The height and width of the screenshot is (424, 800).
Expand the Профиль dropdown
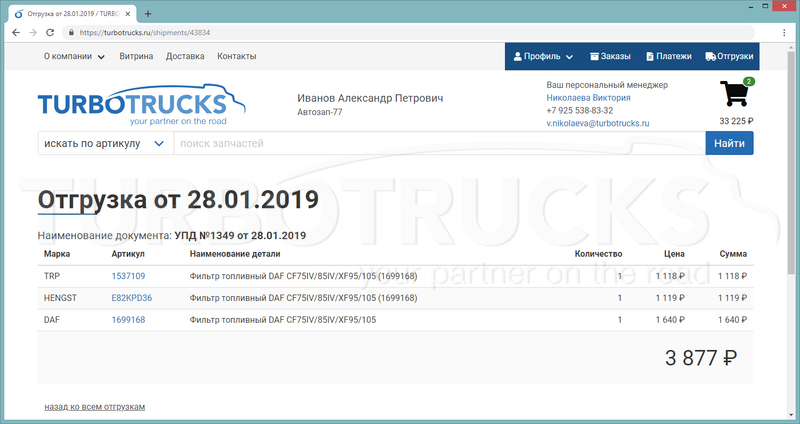[543, 56]
